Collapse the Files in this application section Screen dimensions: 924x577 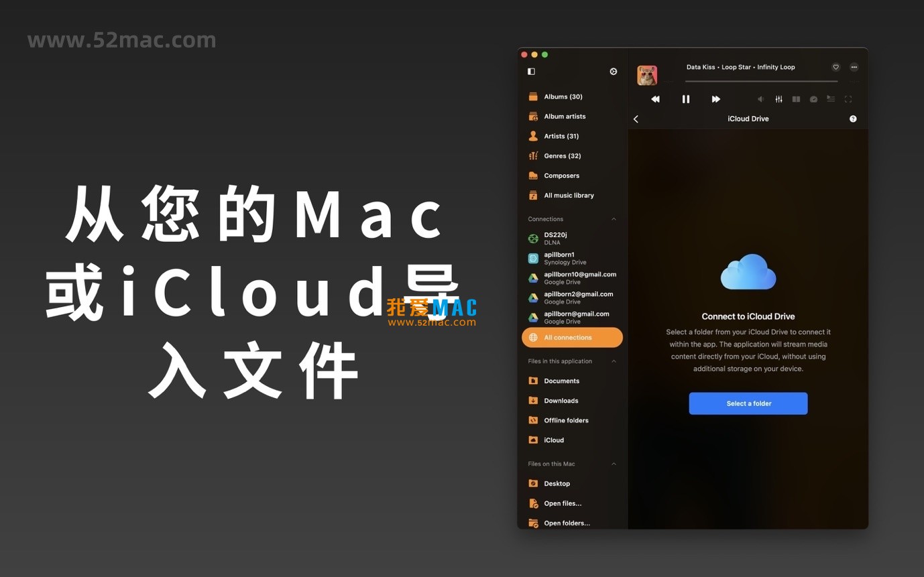pyautogui.click(x=614, y=361)
